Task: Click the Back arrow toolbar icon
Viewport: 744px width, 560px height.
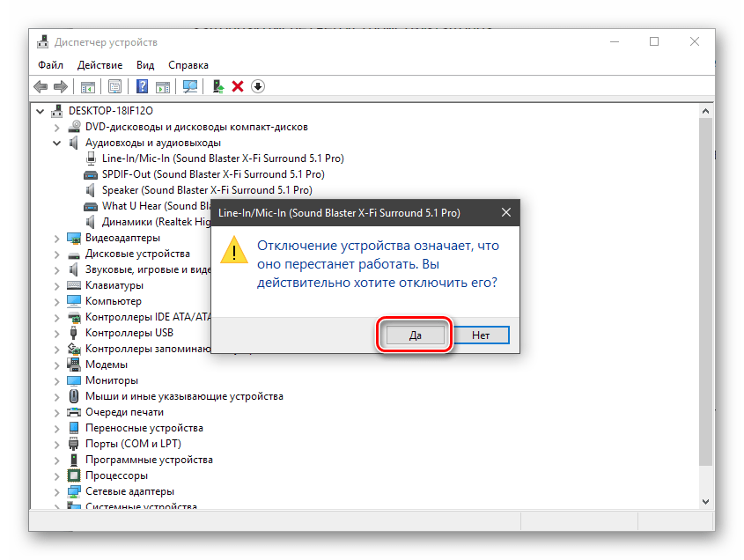Action: 41,86
